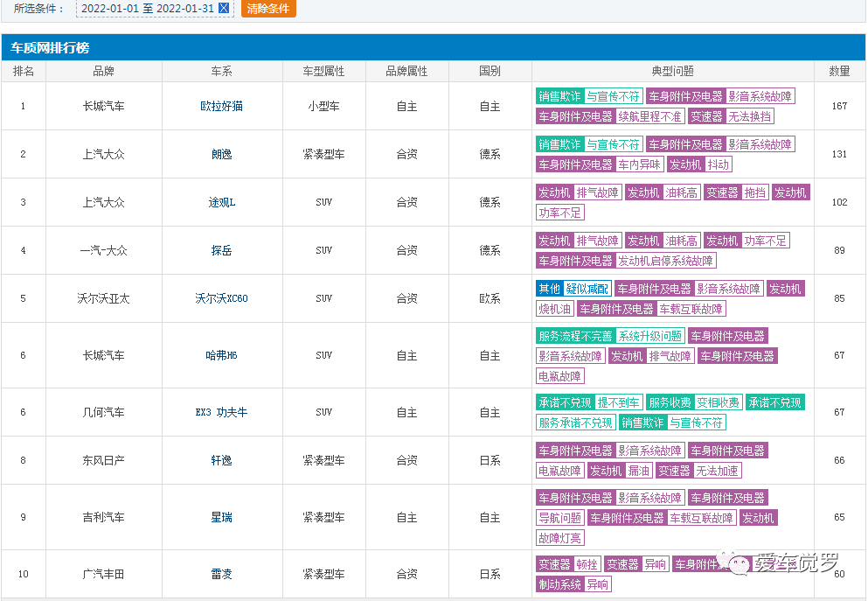Screen dimensions: 868x601
Task: Open the 哈弗M6 series link
Action: (x=222, y=355)
